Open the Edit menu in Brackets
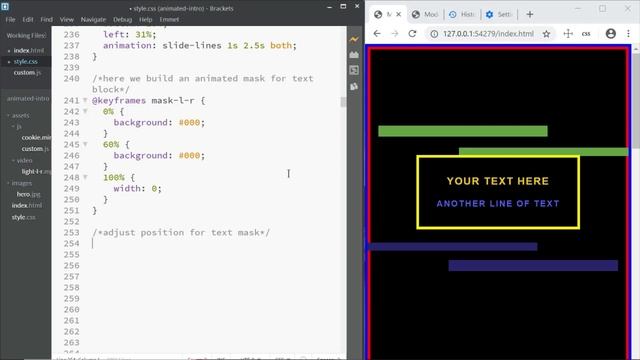This screenshot has width=640, height=360. coord(28,19)
